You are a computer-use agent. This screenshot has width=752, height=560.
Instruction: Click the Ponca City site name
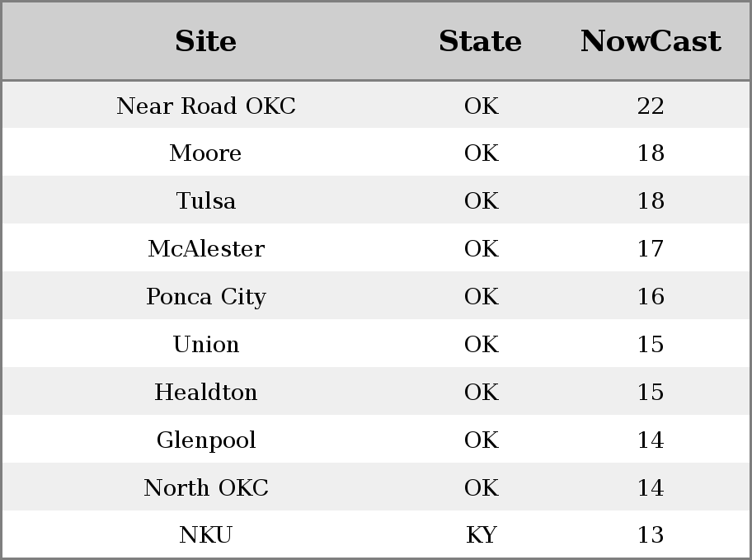(x=206, y=297)
